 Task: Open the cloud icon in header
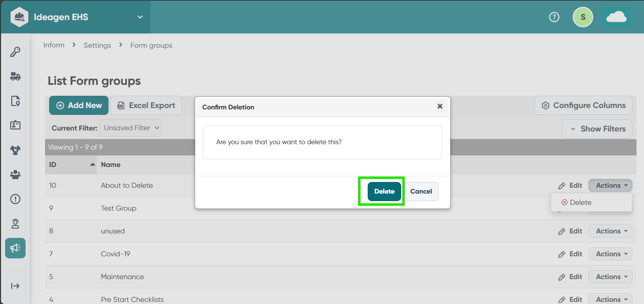click(x=616, y=17)
